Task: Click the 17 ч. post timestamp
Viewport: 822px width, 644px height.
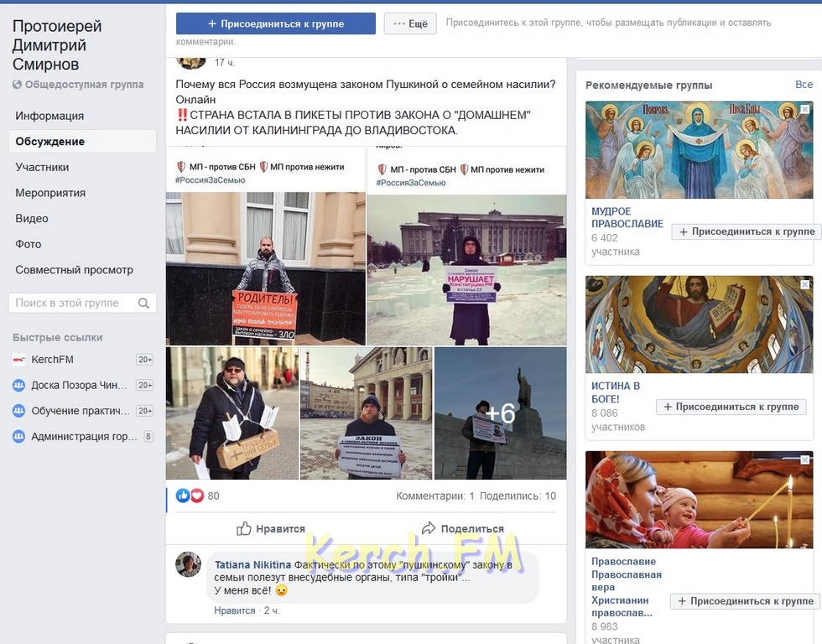Action: 225,63
